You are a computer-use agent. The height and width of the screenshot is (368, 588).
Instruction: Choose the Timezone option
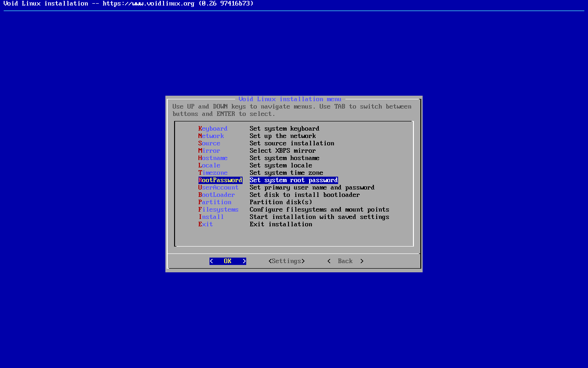click(x=213, y=173)
